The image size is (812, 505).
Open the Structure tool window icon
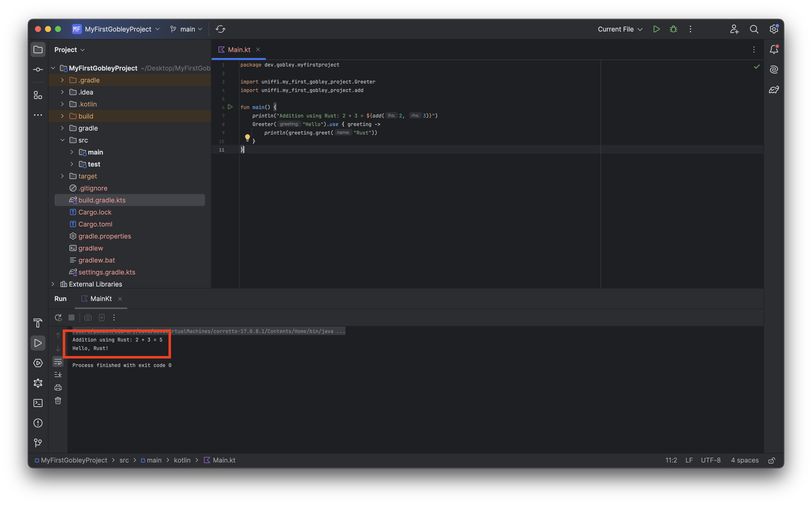pyautogui.click(x=38, y=95)
